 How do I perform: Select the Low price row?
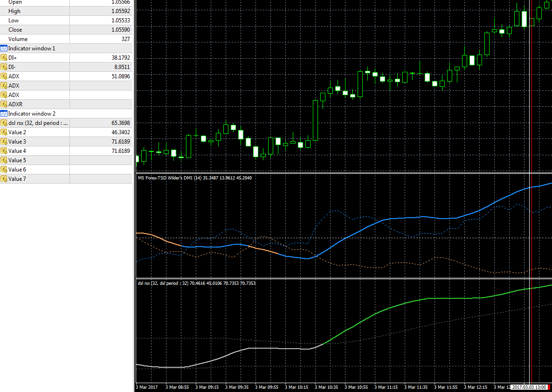click(x=14, y=21)
